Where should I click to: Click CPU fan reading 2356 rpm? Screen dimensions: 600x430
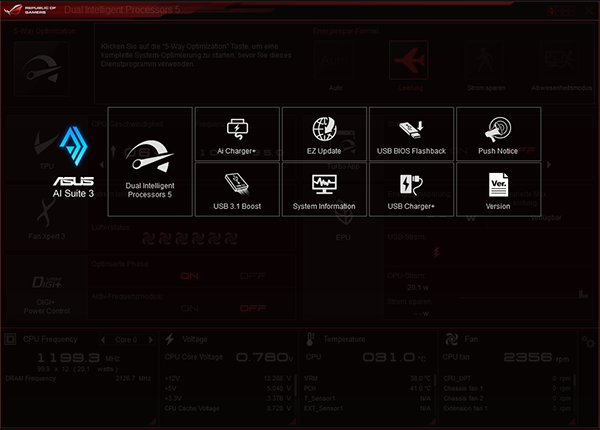pyautogui.click(x=536, y=357)
